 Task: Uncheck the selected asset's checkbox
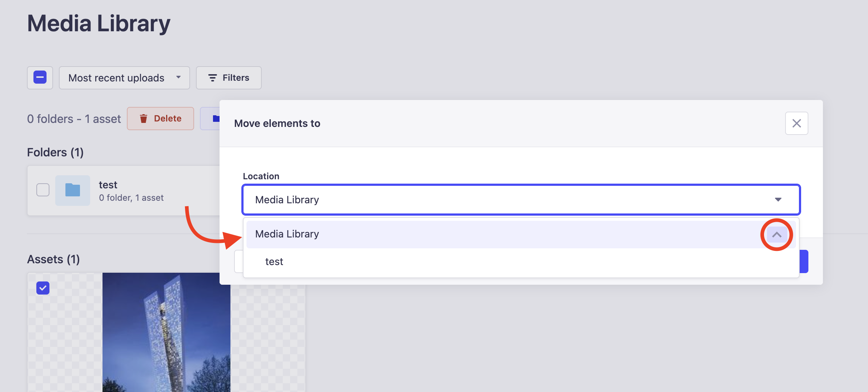pos(43,288)
